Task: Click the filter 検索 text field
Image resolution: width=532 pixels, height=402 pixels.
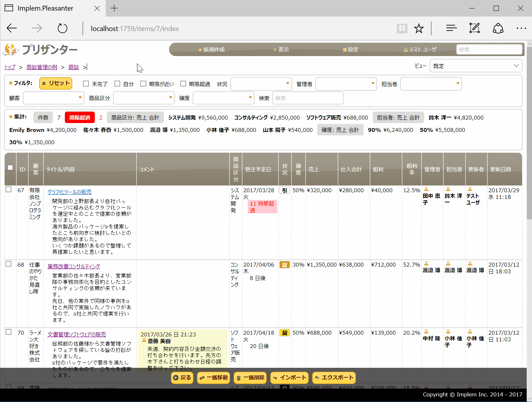Action: 308,98
